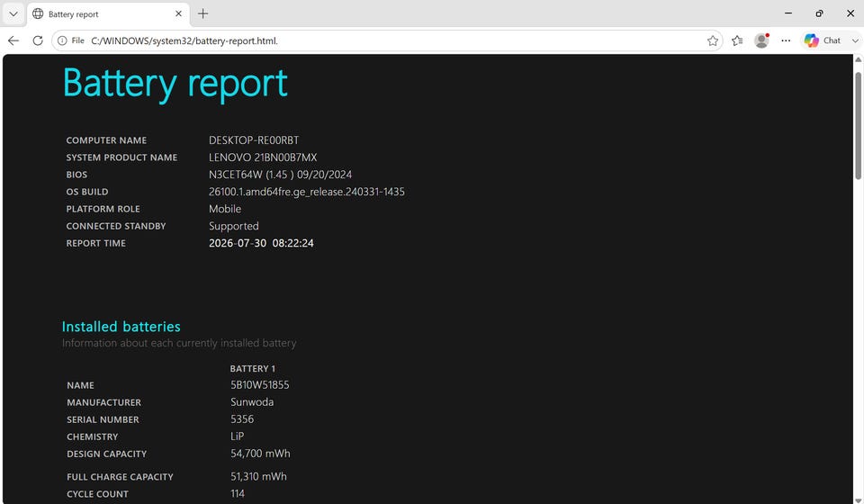This screenshot has width=864, height=504.
Task: Minimize the browser window
Action: [788, 13]
